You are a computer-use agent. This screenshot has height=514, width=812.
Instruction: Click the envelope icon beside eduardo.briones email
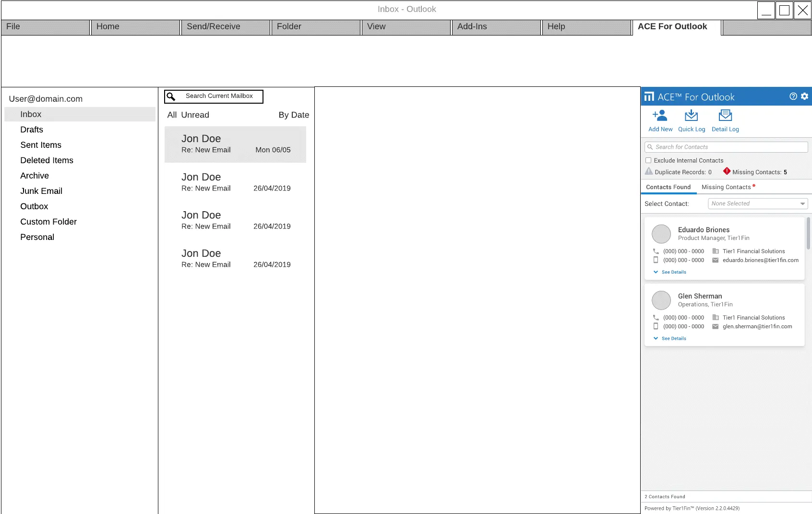click(x=715, y=260)
